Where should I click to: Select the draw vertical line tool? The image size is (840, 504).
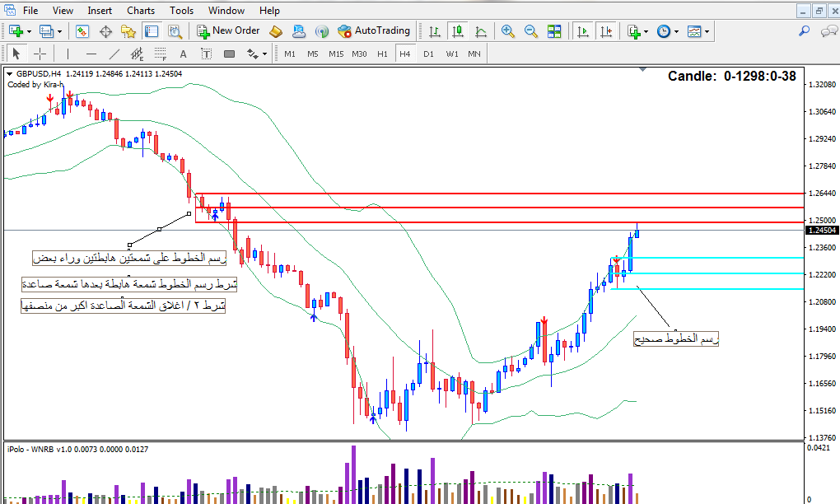[67, 54]
